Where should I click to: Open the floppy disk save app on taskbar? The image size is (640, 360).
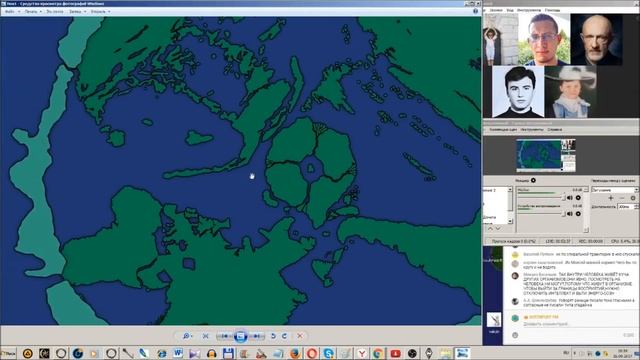tap(228, 353)
